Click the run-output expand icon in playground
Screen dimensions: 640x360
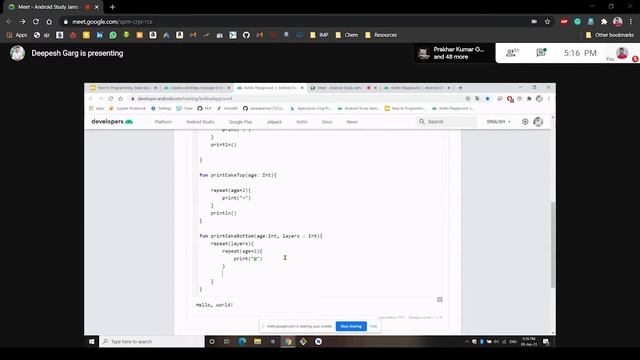coord(440,300)
